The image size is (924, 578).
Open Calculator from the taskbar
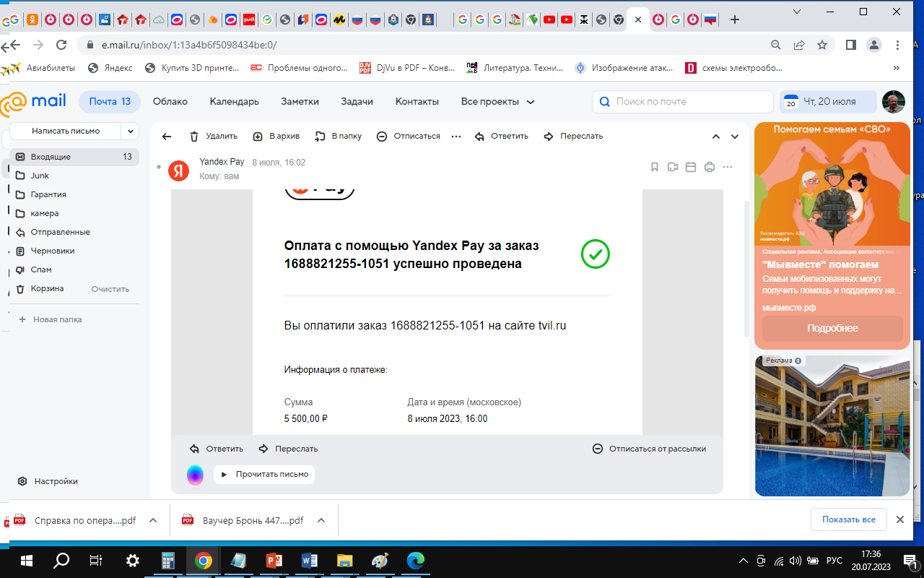click(168, 561)
